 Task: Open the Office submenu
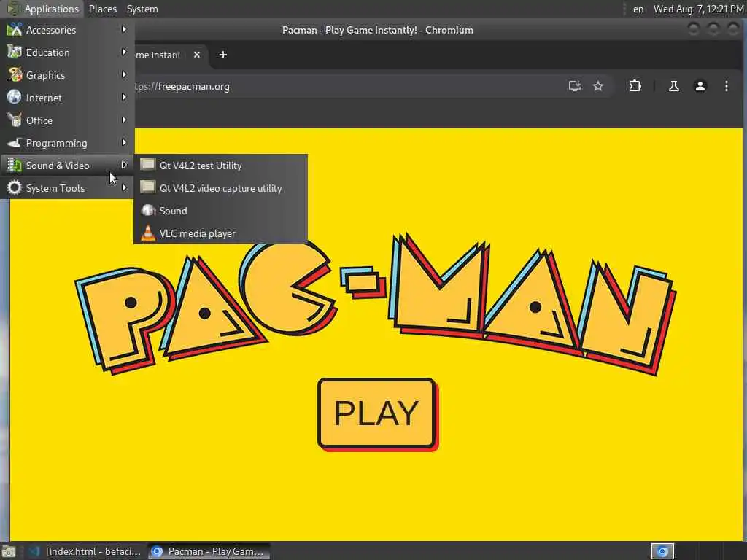click(67, 120)
